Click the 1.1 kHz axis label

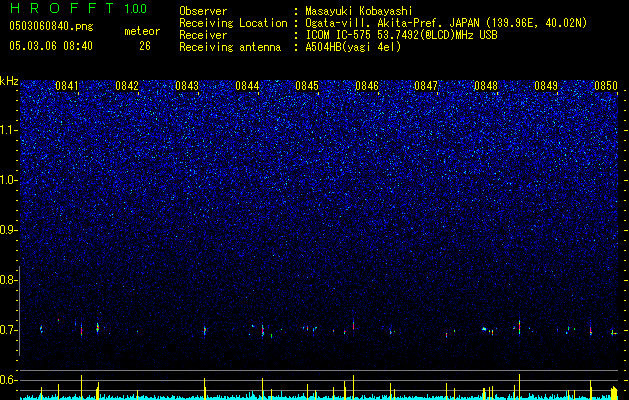(9, 130)
